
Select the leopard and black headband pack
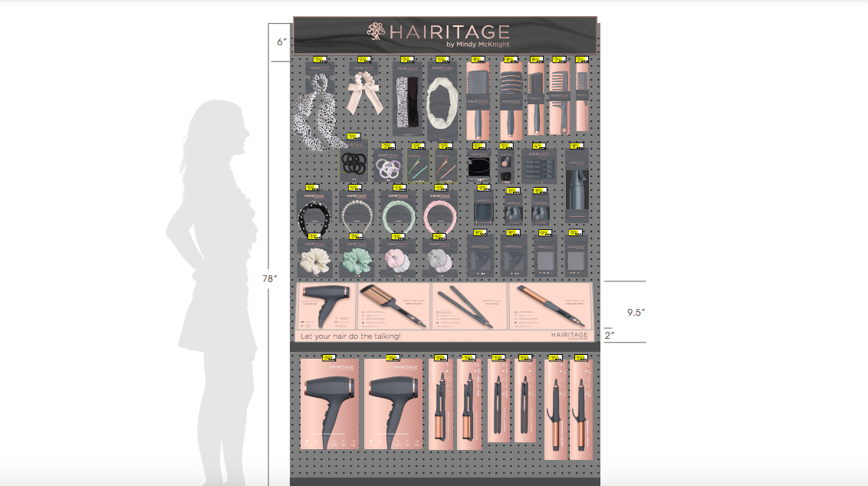tap(407, 99)
